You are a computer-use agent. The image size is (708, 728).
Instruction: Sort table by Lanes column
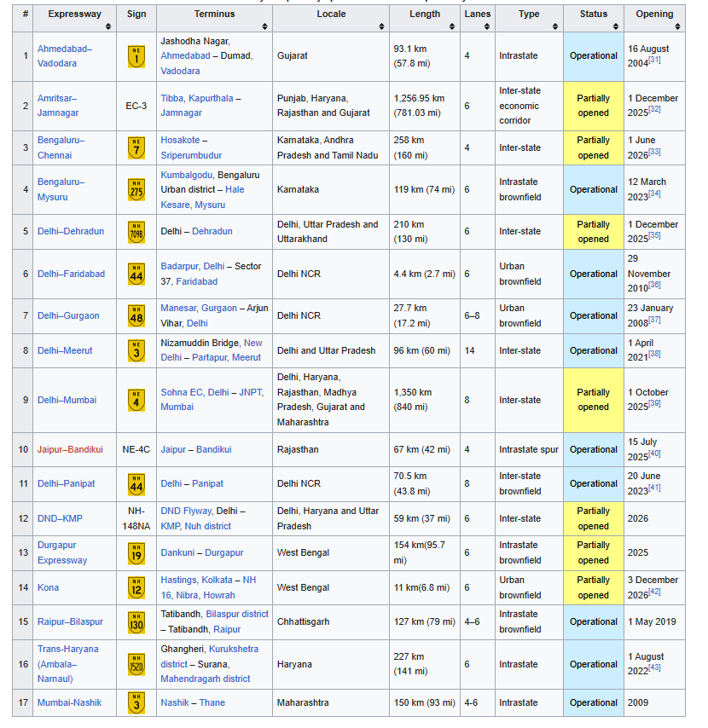pos(487,26)
